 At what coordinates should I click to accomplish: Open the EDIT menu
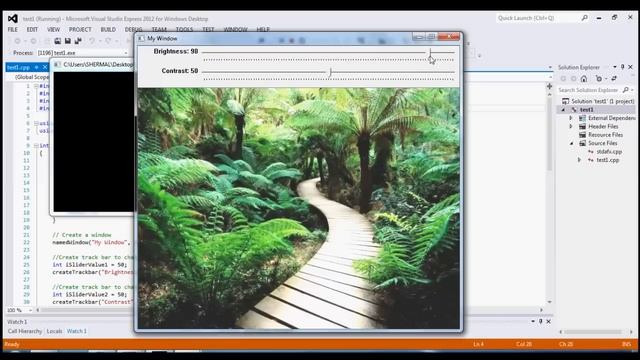[32, 29]
